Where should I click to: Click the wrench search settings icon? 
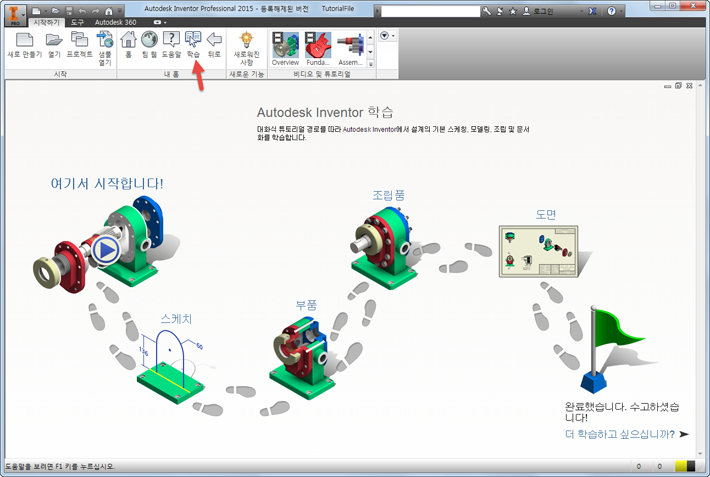[487, 11]
